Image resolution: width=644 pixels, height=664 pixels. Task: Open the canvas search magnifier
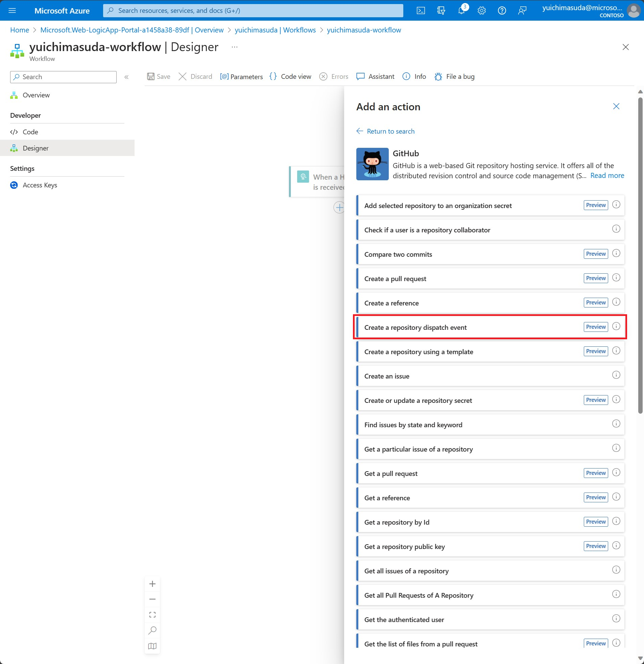(152, 631)
